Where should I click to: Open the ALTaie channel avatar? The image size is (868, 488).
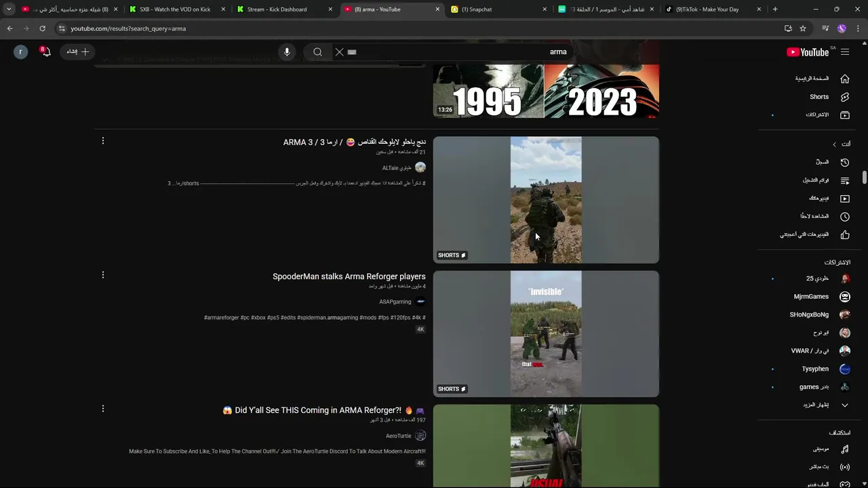pos(420,167)
